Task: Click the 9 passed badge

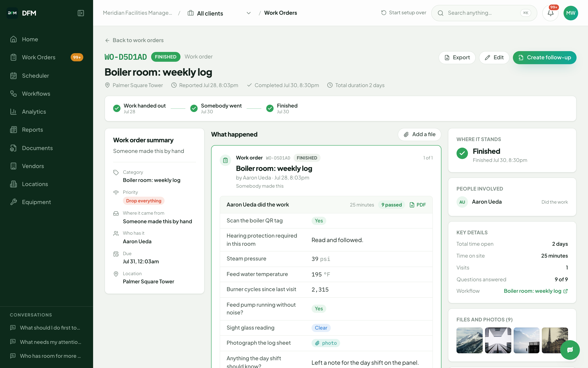Action: tap(391, 205)
